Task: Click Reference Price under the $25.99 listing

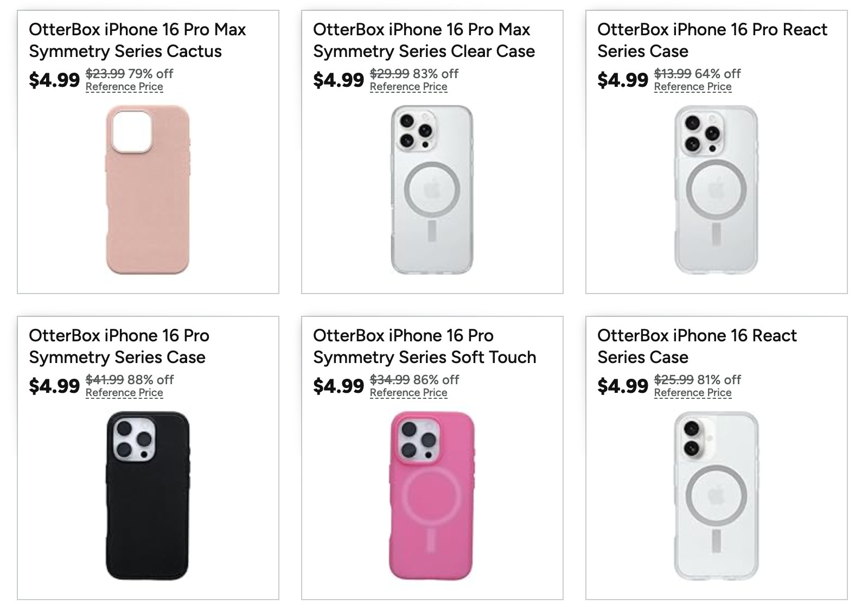Action: tap(693, 393)
